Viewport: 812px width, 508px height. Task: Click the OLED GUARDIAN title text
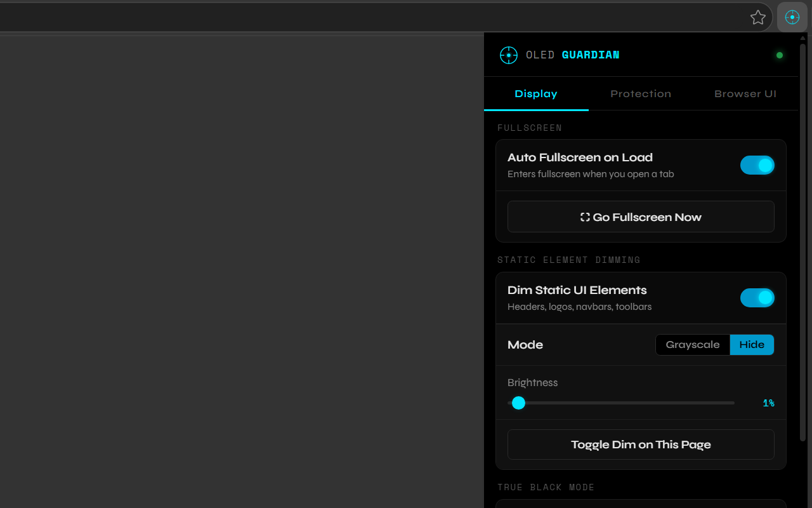pyautogui.click(x=573, y=55)
